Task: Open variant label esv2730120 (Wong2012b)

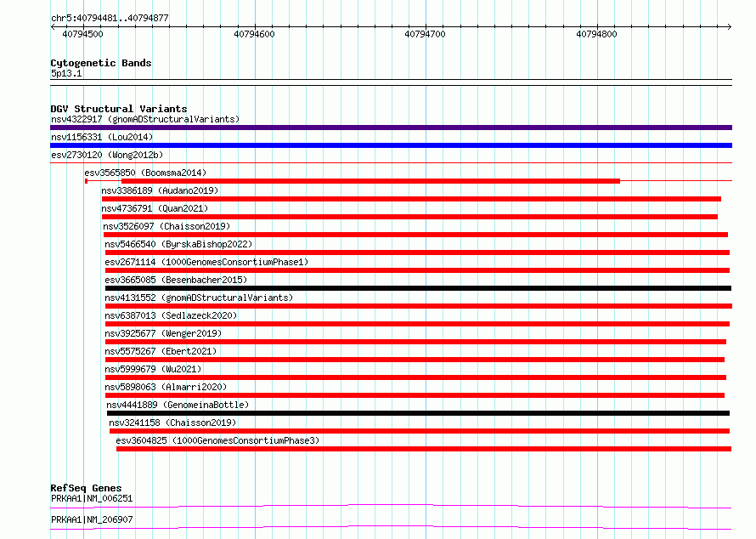Action: tap(107, 155)
